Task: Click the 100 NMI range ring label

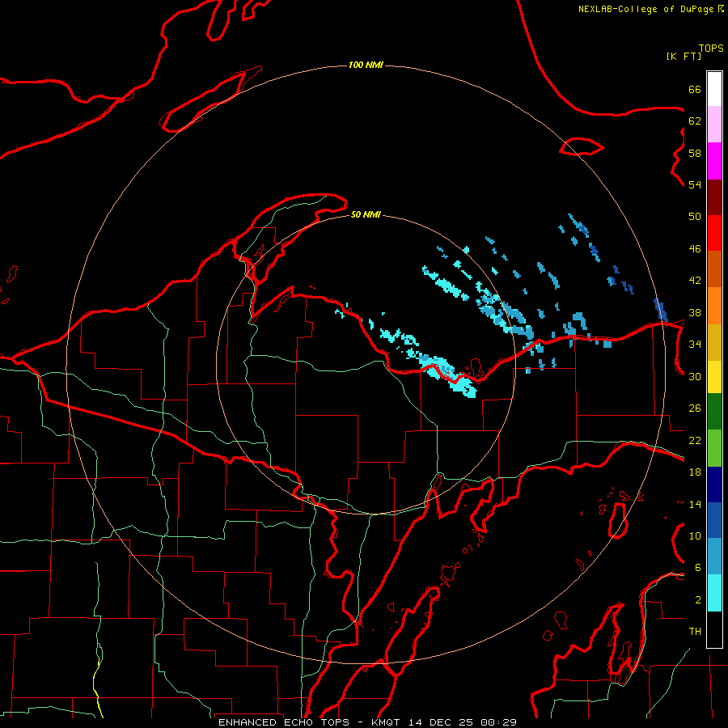Action: point(366,65)
